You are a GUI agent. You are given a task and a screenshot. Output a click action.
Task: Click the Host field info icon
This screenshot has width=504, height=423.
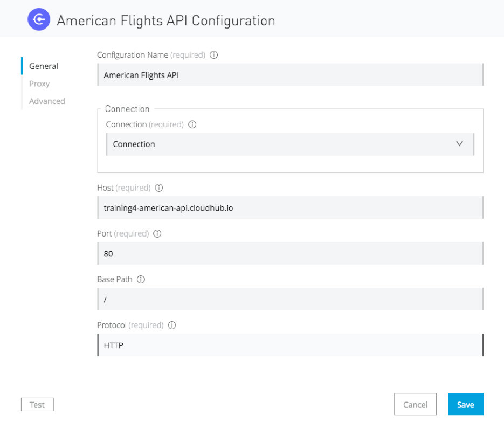(x=159, y=188)
